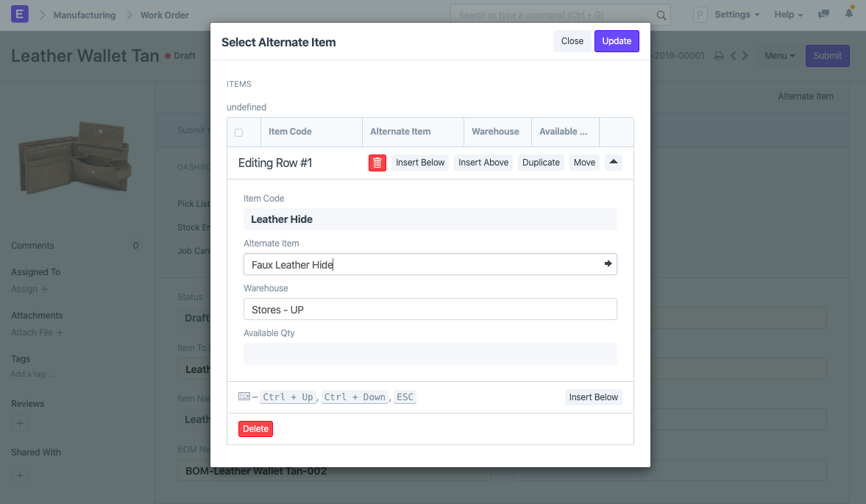This screenshot has width=866, height=504.
Task: Click the search magnifier icon
Action: 661,15
